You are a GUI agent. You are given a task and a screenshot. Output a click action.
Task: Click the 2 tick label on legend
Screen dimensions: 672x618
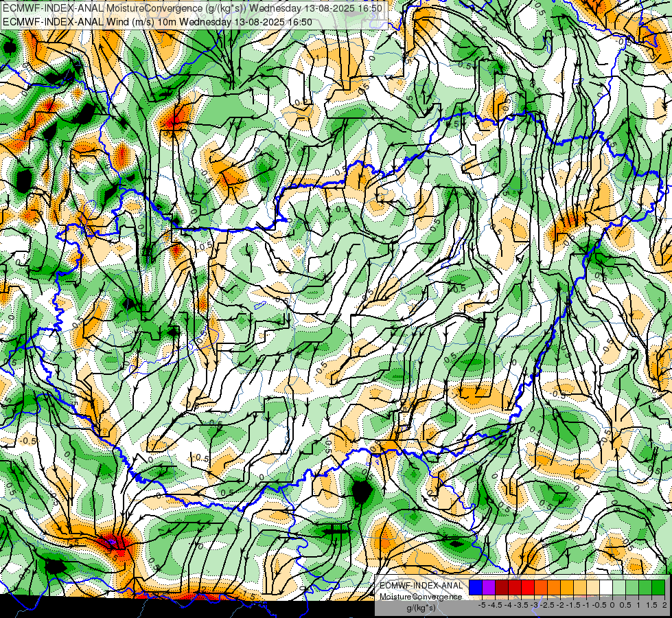664,605
